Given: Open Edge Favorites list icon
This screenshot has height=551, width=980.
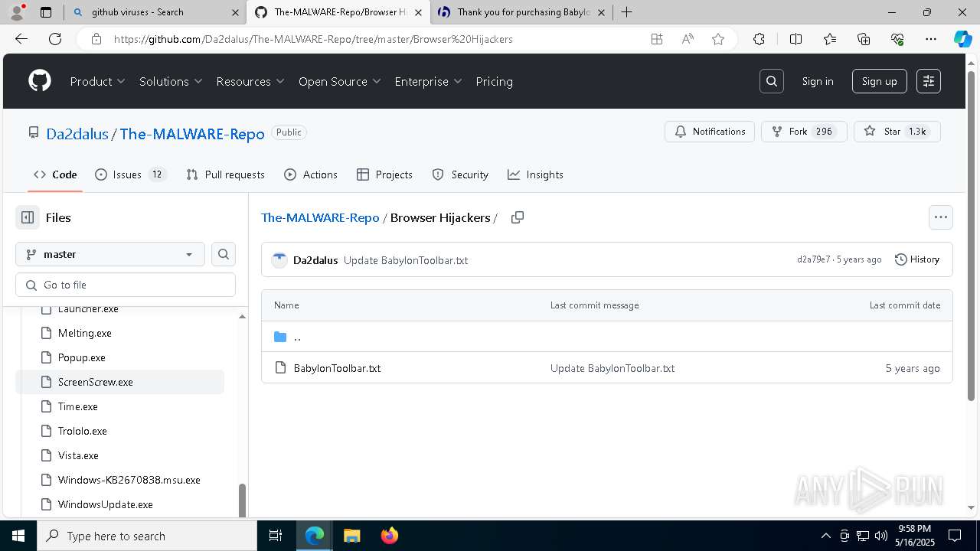Looking at the screenshot, I should [830, 39].
